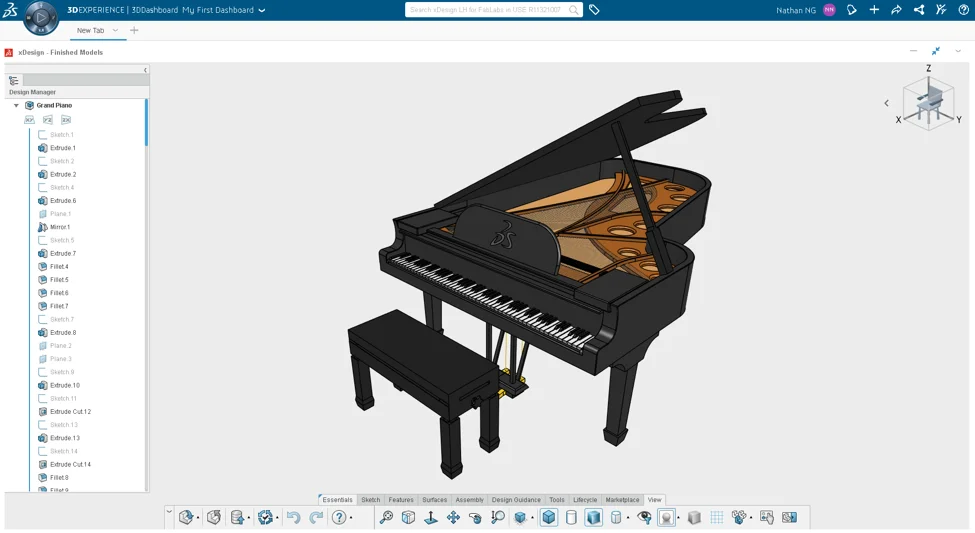The height and width of the screenshot is (533, 975).
Task: Select Mirror.1 in the design tree
Action: [x=60, y=227]
